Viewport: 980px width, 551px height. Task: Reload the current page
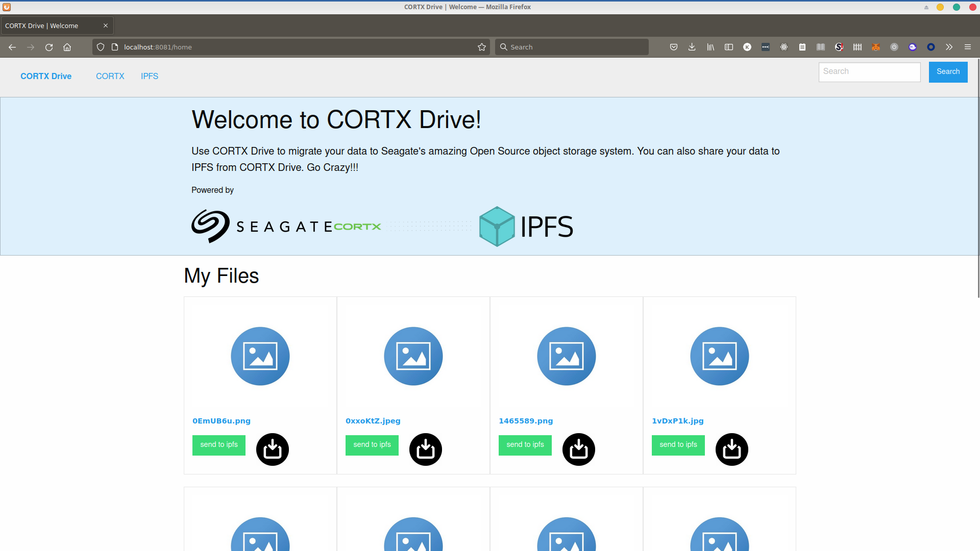click(49, 47)
